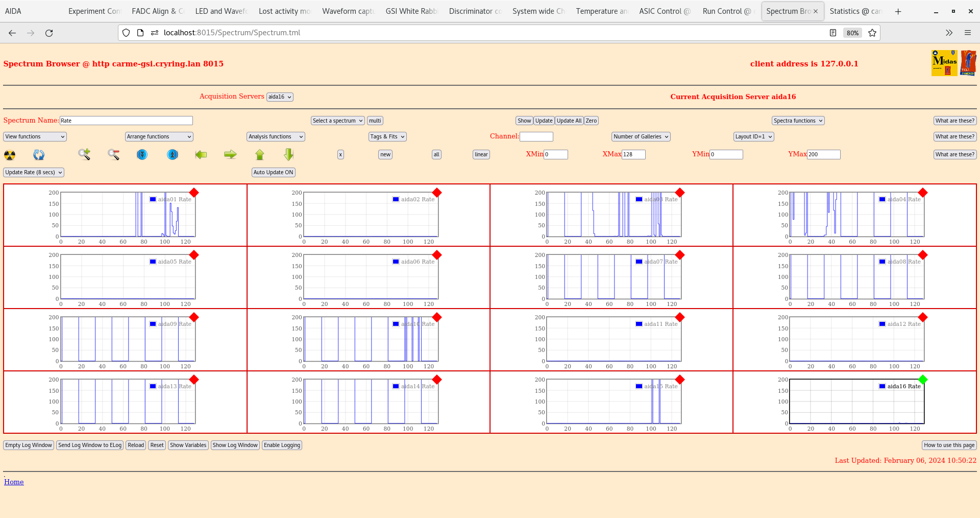Click the red diamond on aida07 Rate plot
Image resolution: width=980 pixels, height=518 pixels.
(x=680, y=255)
